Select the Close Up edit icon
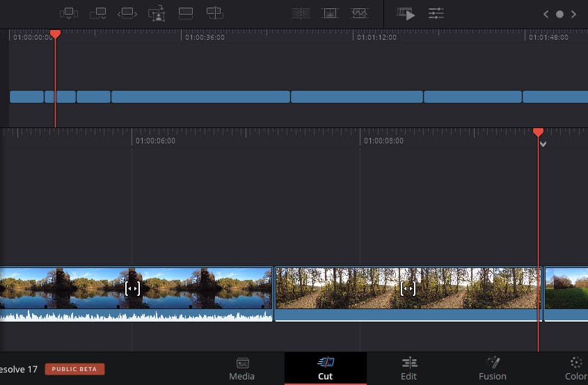This screenshot has width=588, height=385. (x=157, y=13)
